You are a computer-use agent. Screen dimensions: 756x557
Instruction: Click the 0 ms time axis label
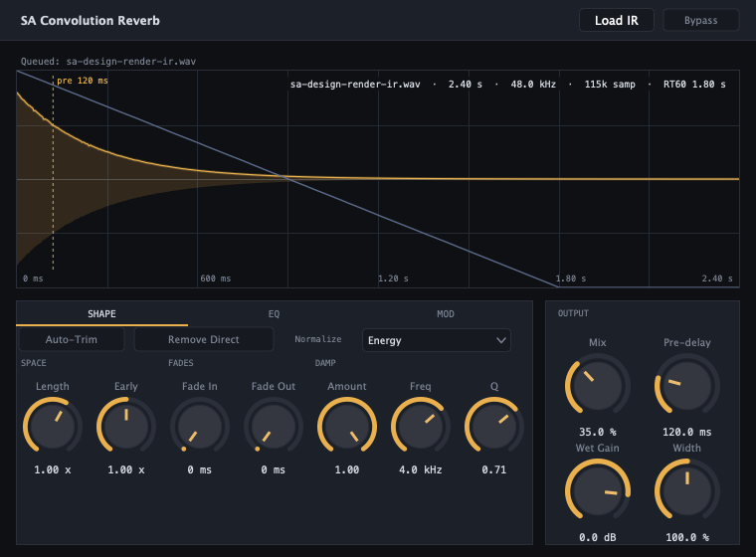33,278
